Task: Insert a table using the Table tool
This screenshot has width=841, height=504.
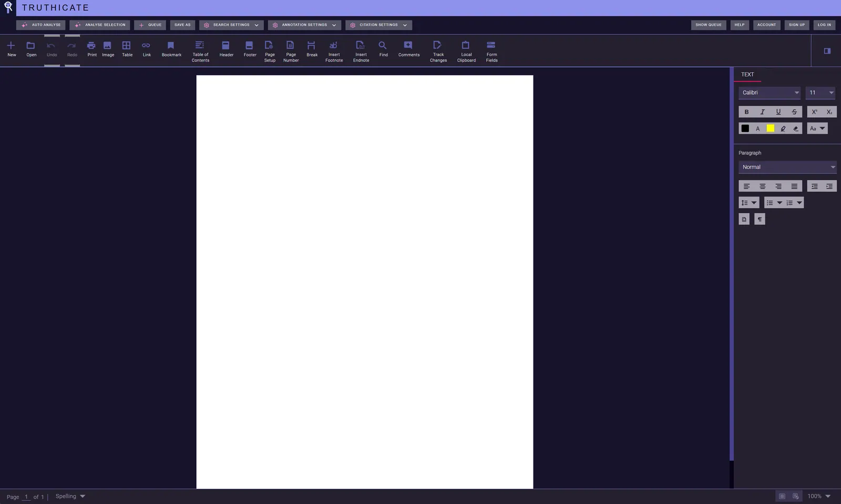Action: (x=127, y=49)
